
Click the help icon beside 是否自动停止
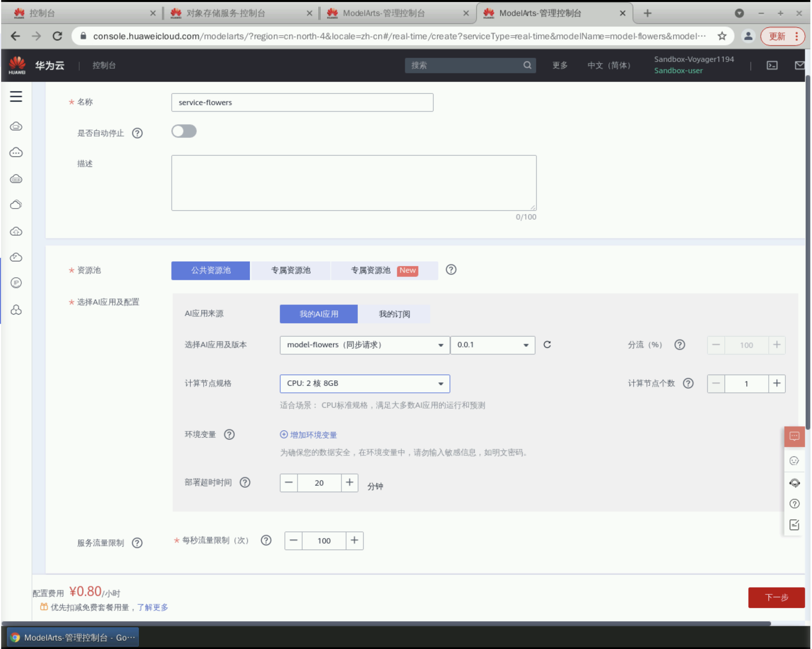coord(137,133)
